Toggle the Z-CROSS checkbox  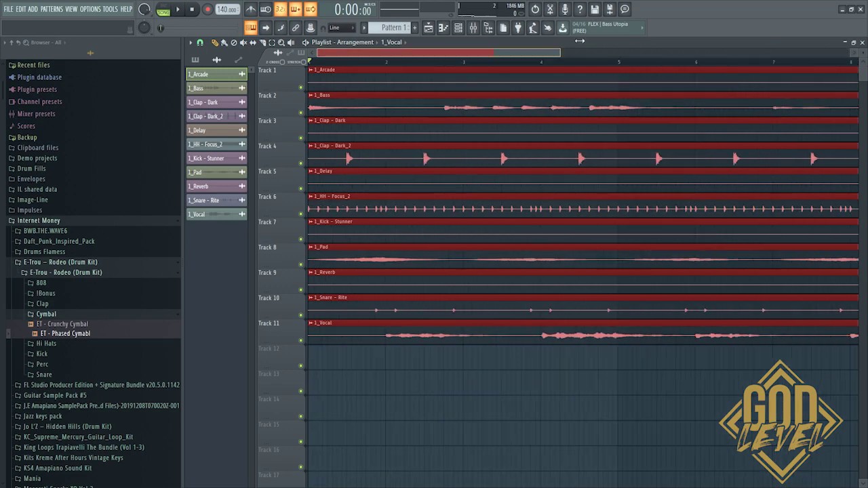click(282, 62)
